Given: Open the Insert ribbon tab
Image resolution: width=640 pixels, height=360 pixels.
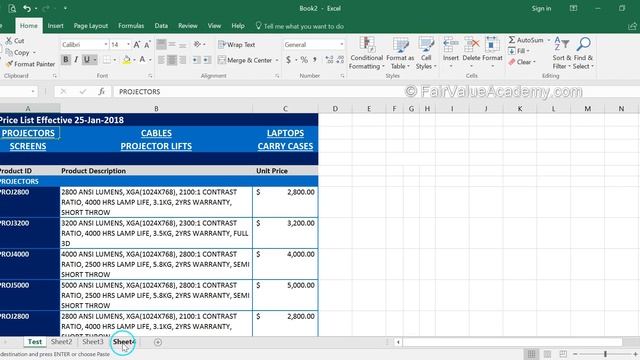Looking at the screenshot, I should click(x=56, y=26).
